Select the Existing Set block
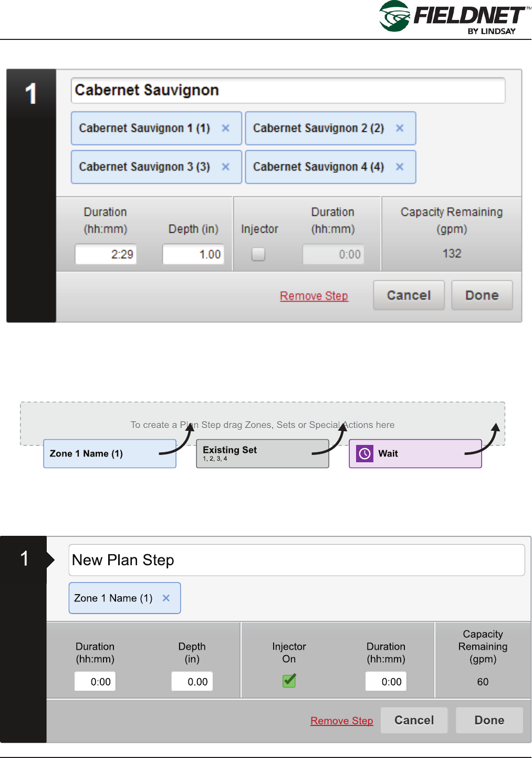The image size is (532, 758). [x=262, y=454]
